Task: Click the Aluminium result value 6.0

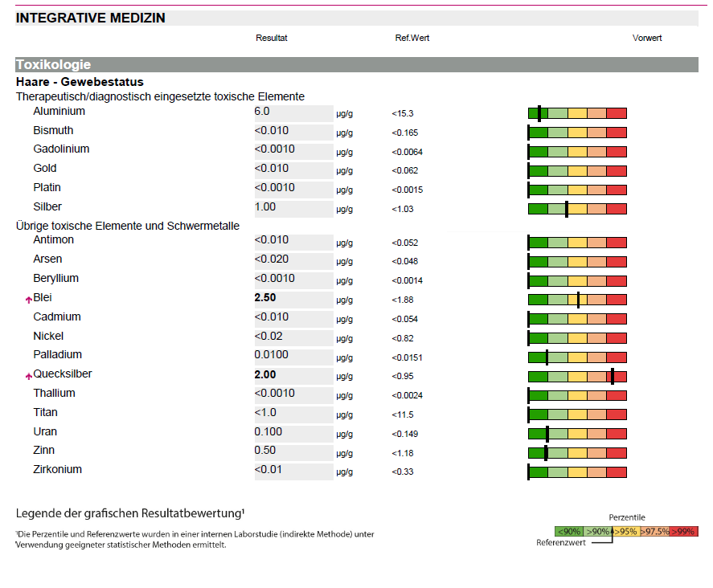Action: pos(262,112)
